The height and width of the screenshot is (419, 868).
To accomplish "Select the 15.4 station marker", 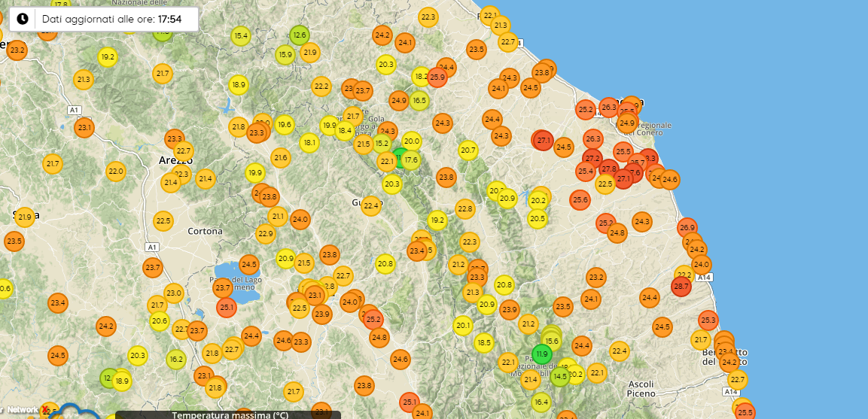I will pyautogui.click(x=241, y=35).
